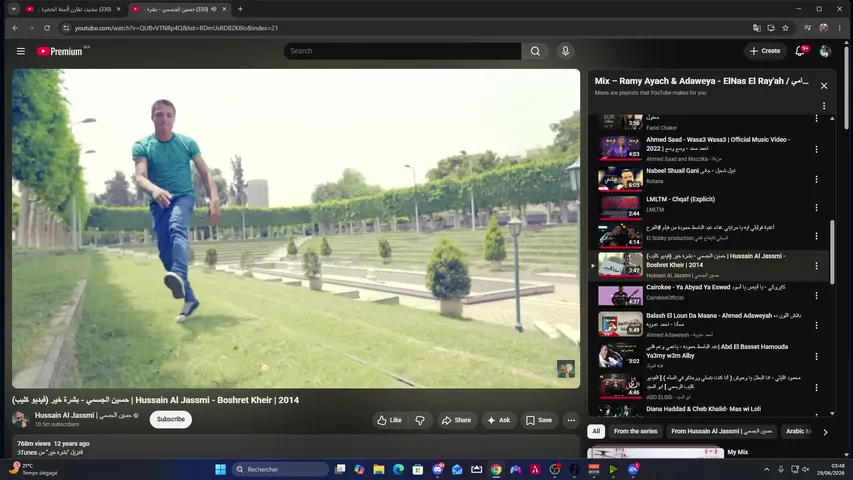
Task: Click the YouTube search input field
Action: coord(402,51)
